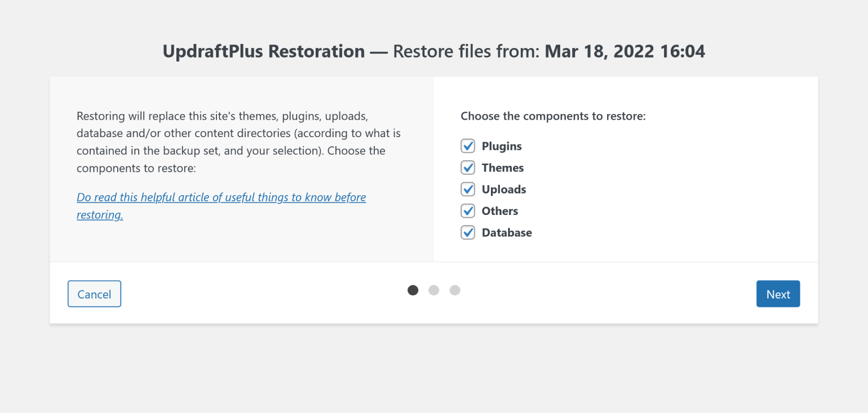The width and height of the screenshot is (868, 413).
Task: Proceed with the Next button
Action: [x=778, y=294]
